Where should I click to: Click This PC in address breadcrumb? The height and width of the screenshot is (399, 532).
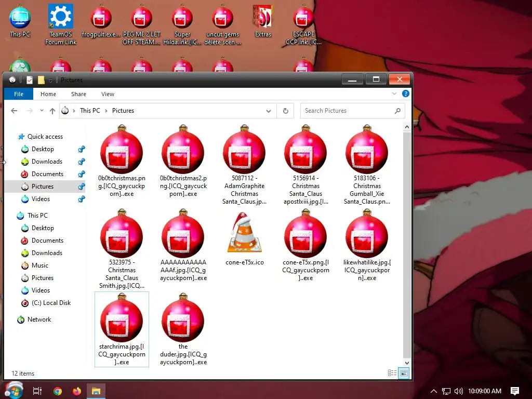90,111
